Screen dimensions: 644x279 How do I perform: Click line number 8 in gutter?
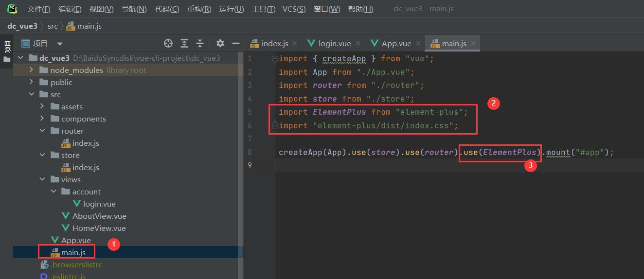[250, 152]
